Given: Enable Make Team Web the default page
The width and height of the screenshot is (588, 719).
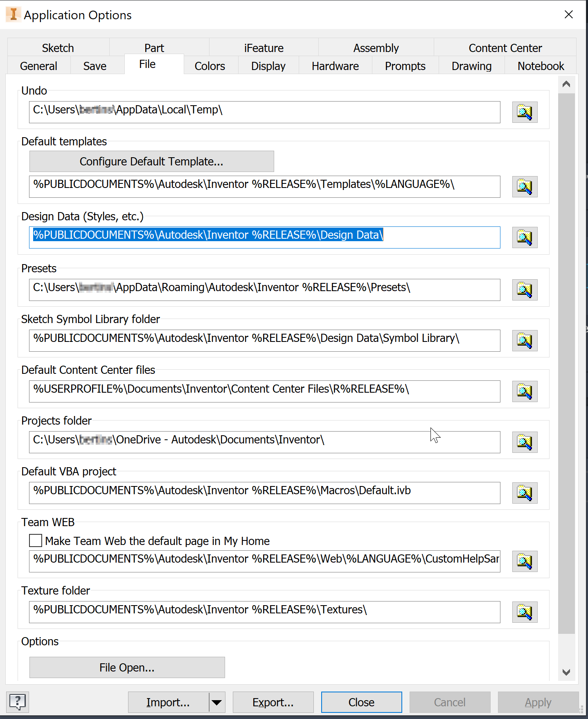Looking at the screenshot, I should point(36,541).
